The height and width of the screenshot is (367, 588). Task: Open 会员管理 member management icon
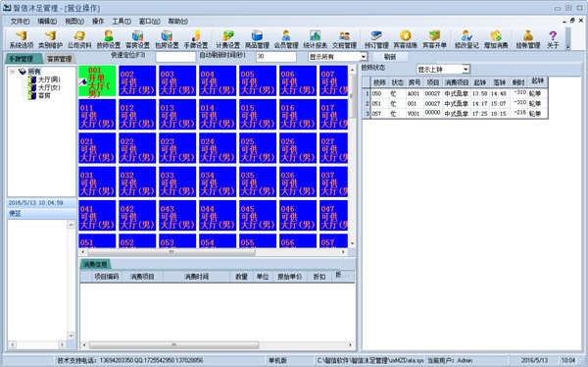[286, 40]
